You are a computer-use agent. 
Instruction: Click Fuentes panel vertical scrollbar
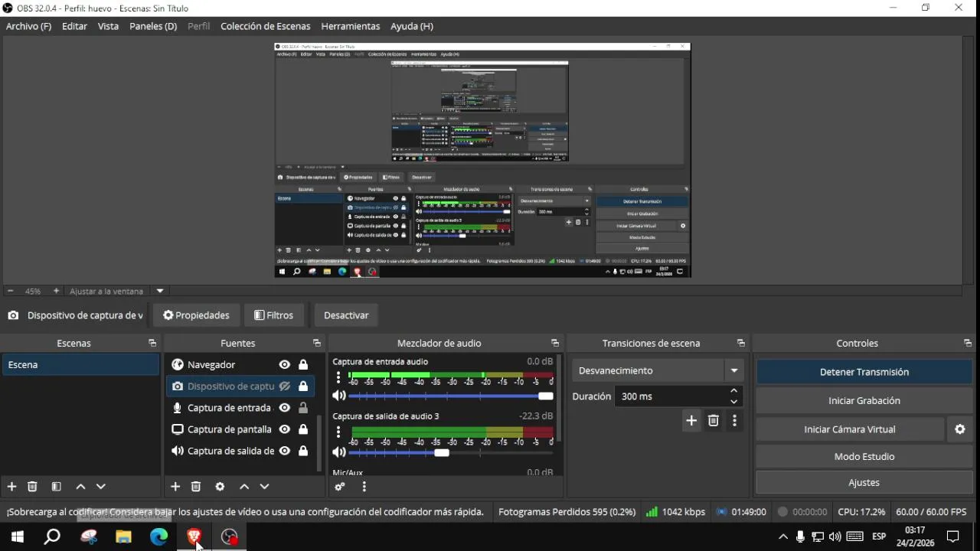point(319,445)
